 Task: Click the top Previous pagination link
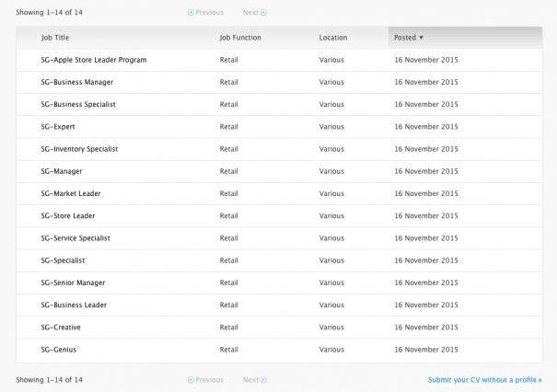(x=205, y=13)
